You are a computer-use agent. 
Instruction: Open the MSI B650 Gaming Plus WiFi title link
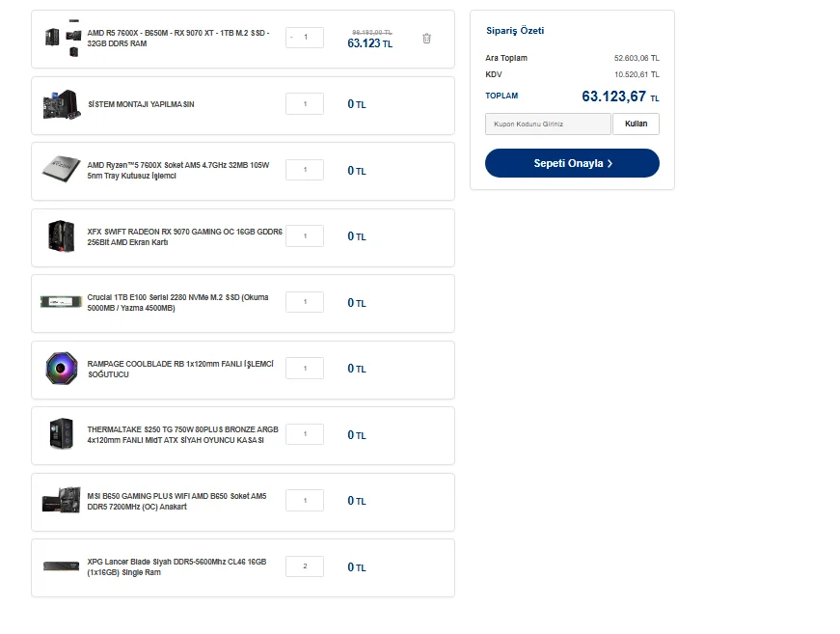176,501
